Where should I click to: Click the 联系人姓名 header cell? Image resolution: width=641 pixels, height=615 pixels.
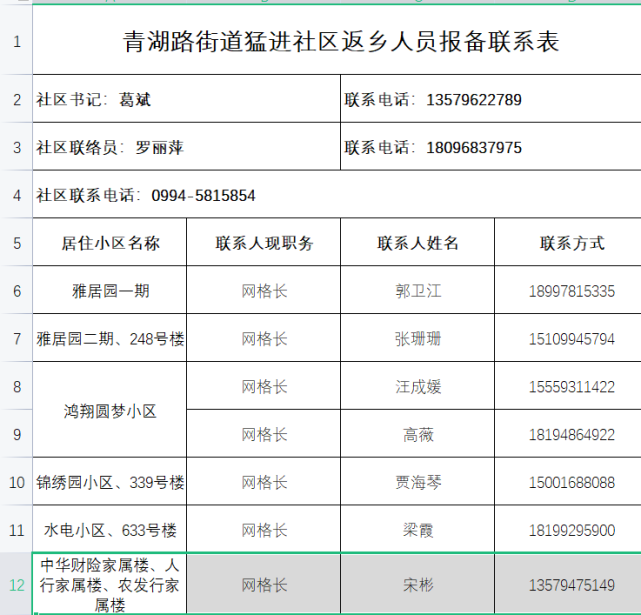click(417, 242)
